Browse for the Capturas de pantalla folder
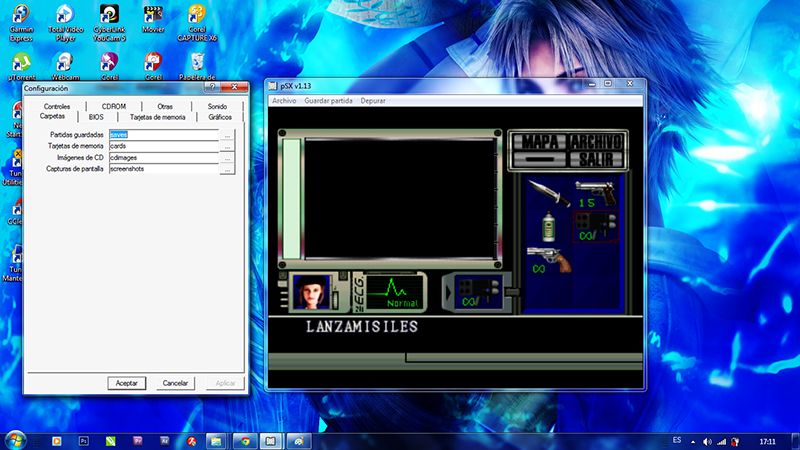This screenshot has height=450, width=800. click(x=228, y=169)
